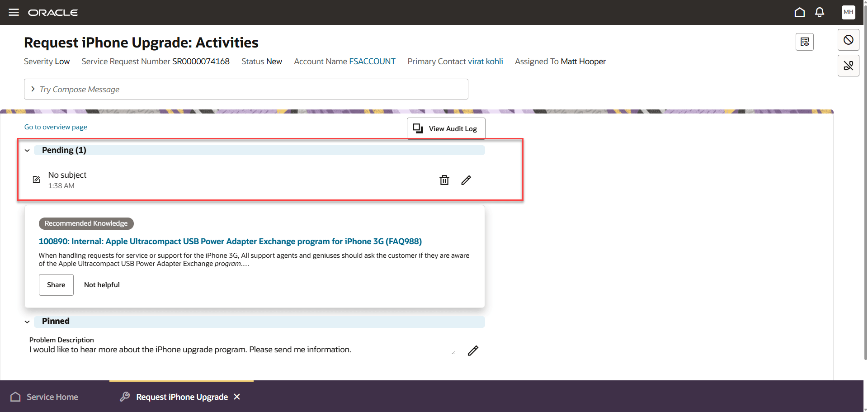Select the Request iPhone Upgrade tab
868x412 pixels.
[182, 397]
